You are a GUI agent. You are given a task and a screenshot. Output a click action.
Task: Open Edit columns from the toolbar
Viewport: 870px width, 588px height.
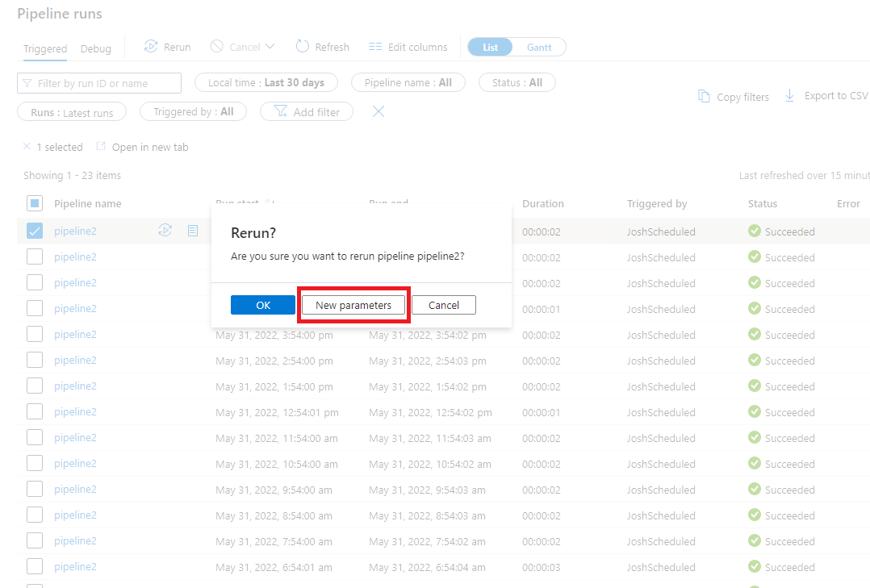pos(408,47)
